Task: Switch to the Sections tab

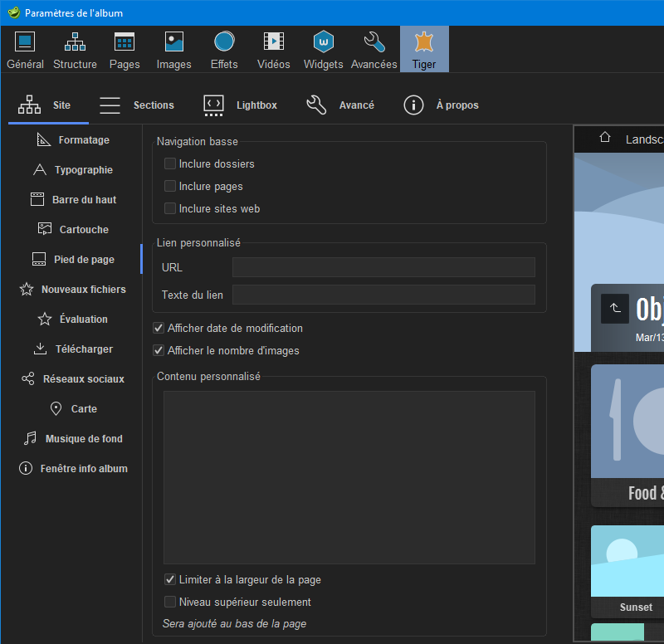Action: tap(137, 105)
